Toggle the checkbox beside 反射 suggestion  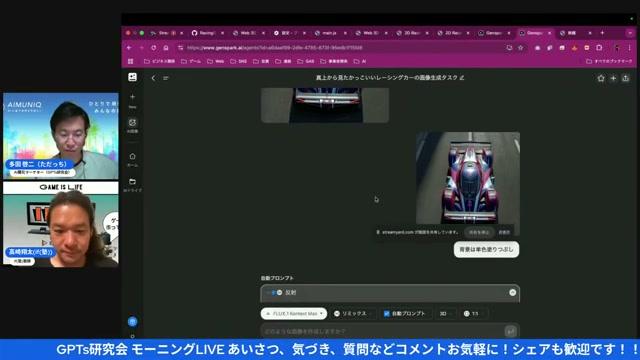click(x=273, y=292)
